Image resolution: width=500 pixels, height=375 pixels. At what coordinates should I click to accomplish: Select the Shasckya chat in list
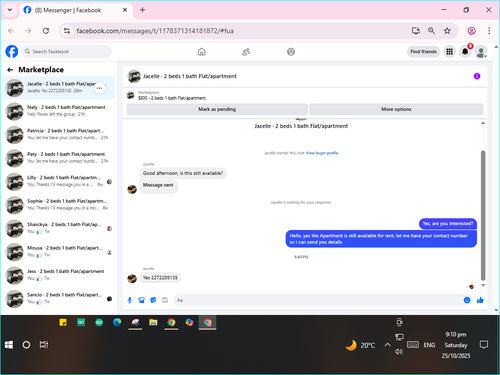click(59, 228)
